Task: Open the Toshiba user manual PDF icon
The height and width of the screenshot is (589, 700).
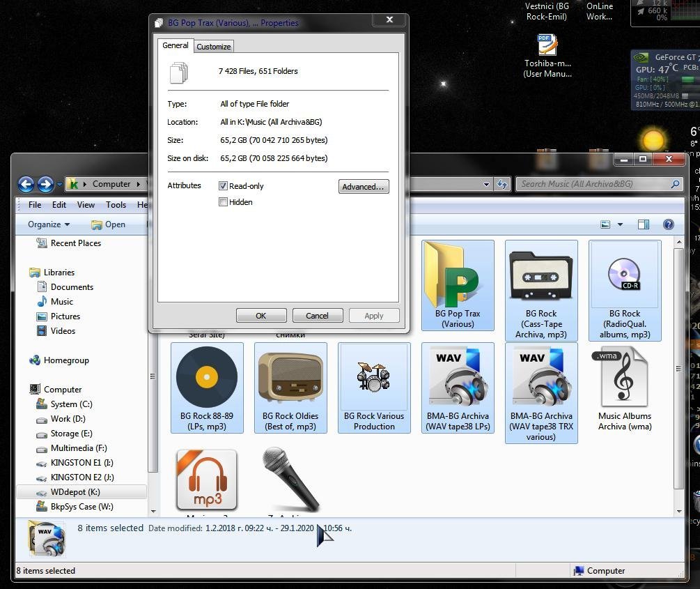Action: click(547, 45)
